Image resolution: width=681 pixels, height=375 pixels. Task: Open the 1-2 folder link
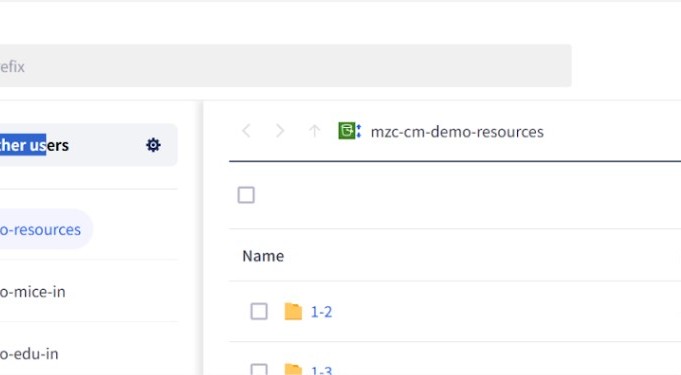[321, 312]
